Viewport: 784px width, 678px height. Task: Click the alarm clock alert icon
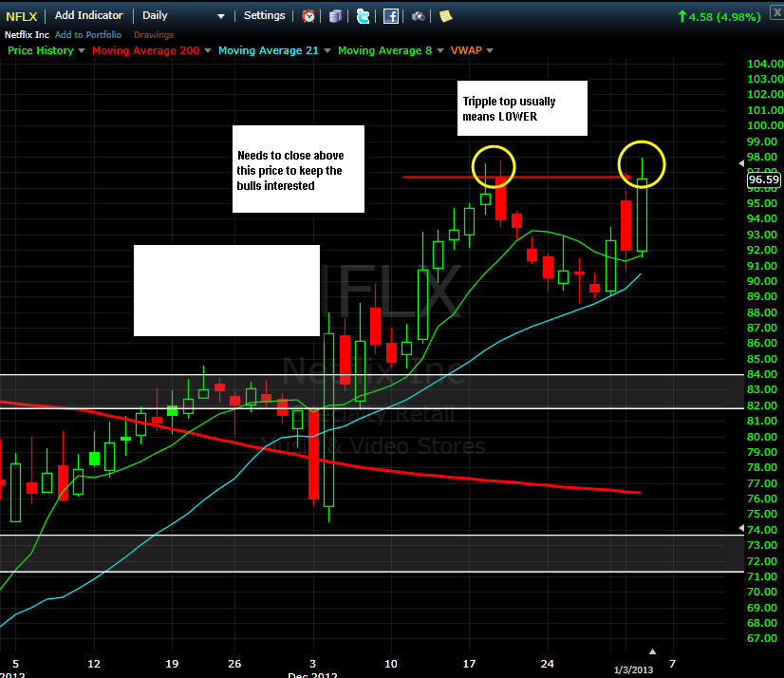[x=308, y=16]
